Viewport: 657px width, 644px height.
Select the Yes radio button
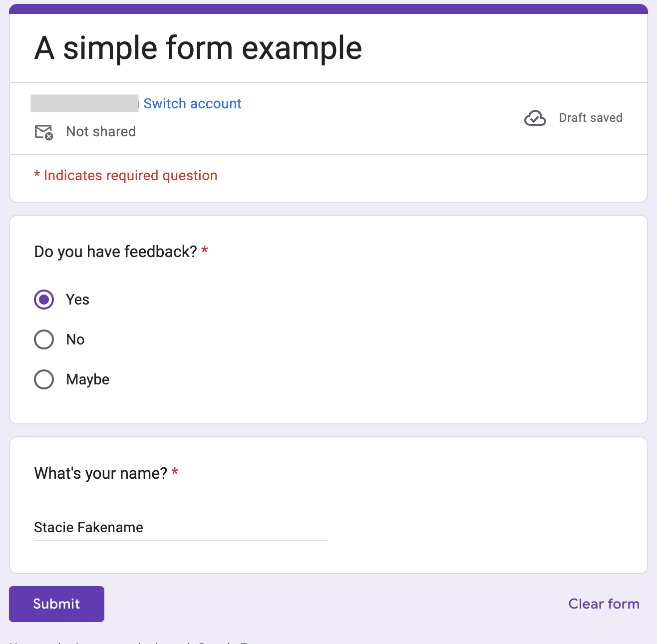[44, 300]
